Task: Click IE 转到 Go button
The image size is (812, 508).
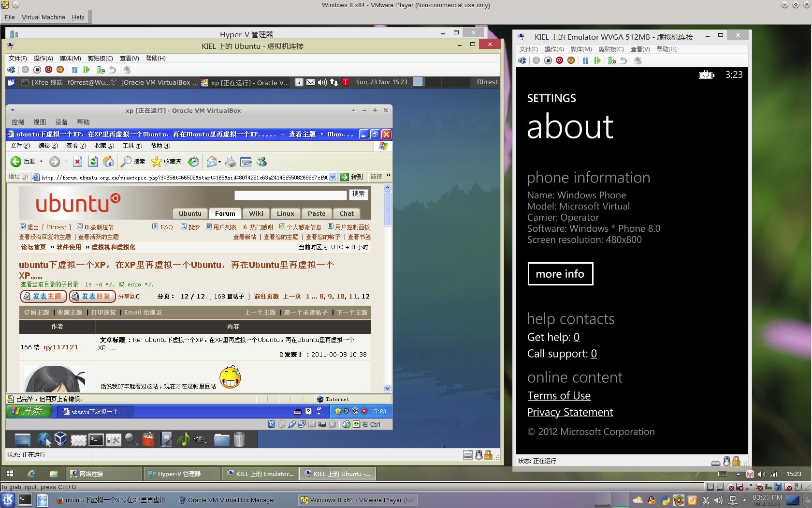Action: (351, 177)
